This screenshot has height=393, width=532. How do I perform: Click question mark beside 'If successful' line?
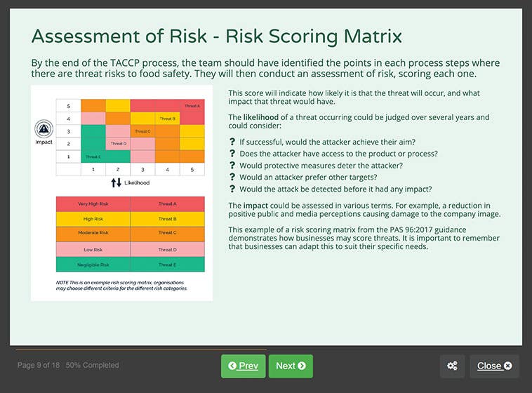(232, 142)
